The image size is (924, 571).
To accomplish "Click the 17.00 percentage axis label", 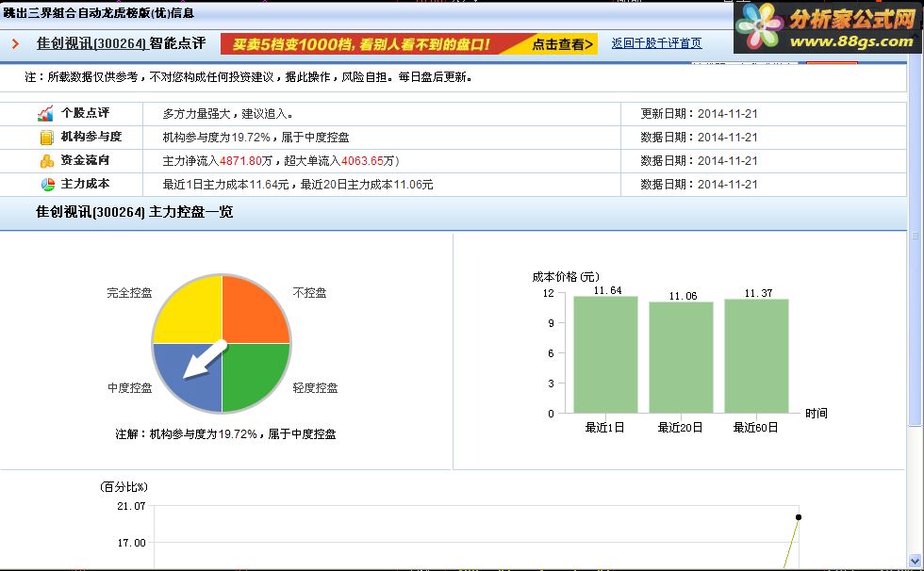I will 131,543.
